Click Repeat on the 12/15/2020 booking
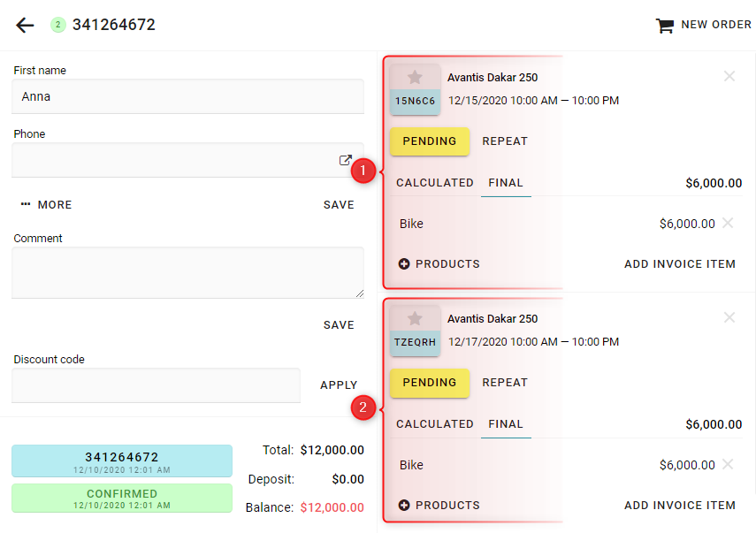 505,141
